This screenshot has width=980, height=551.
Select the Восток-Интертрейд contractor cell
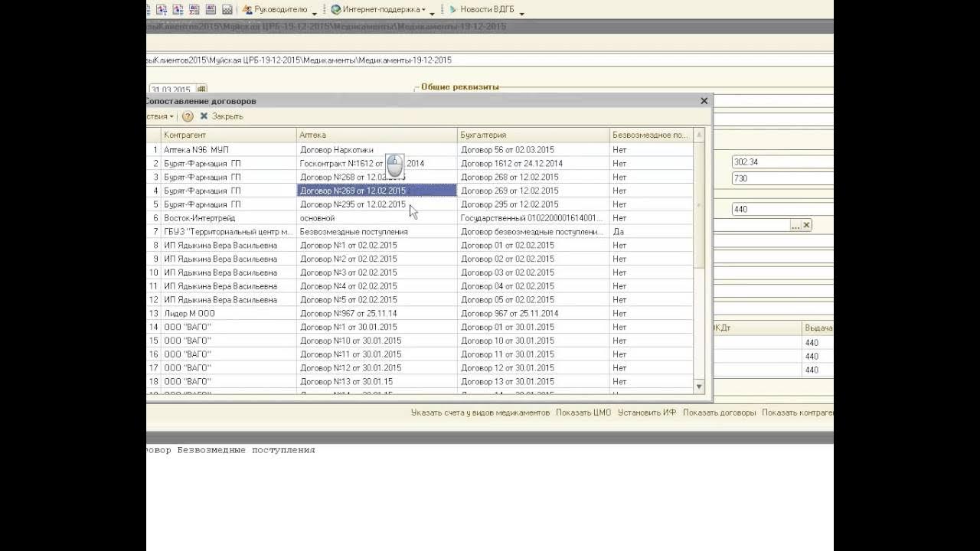[229, 218]
